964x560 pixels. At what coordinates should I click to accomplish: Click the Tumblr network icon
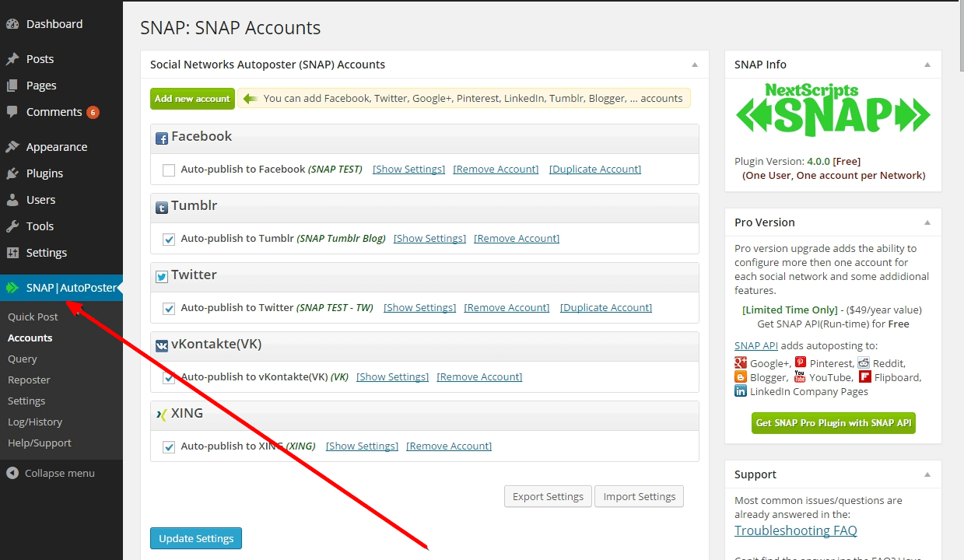[x=162, y=208]
